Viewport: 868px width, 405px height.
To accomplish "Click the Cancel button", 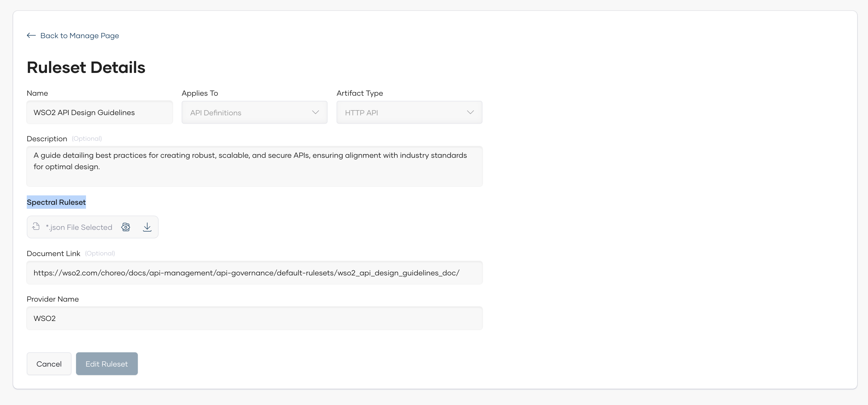I will [x=49, y=363].
